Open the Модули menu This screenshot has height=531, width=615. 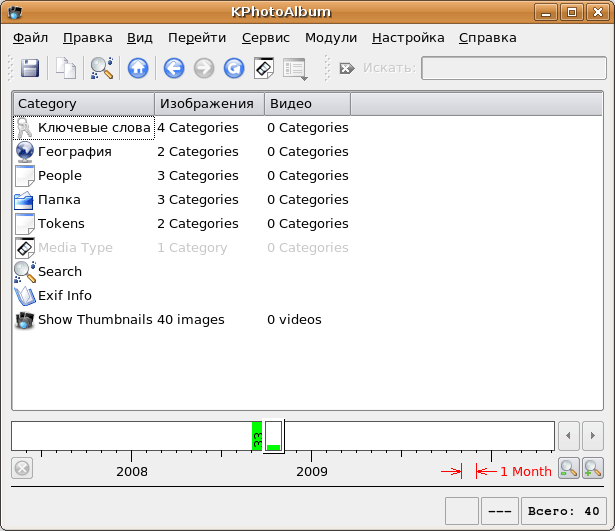click(331, 38)
